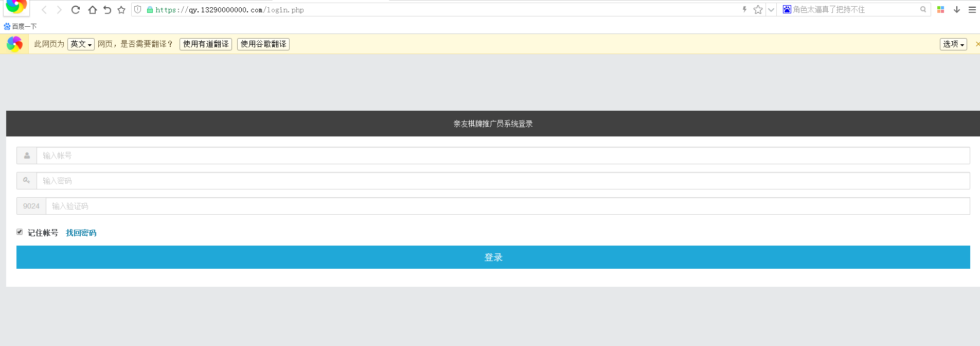
Task: Uncheck the 记住帐号 checkbox
Action: coord(20,232)
